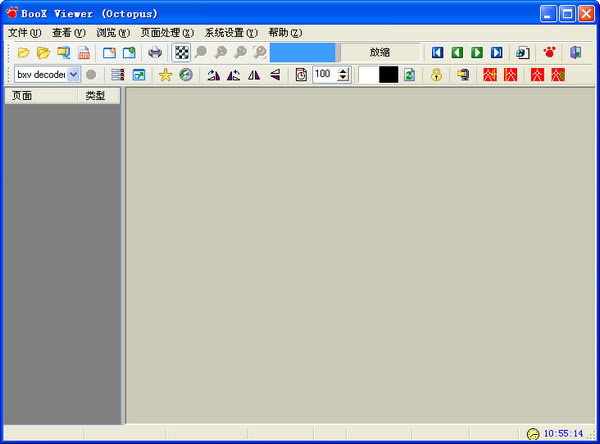Toggle the checkerboard pattern button
This screenshot has width=600, height=444.
click(x=181, y=52)
